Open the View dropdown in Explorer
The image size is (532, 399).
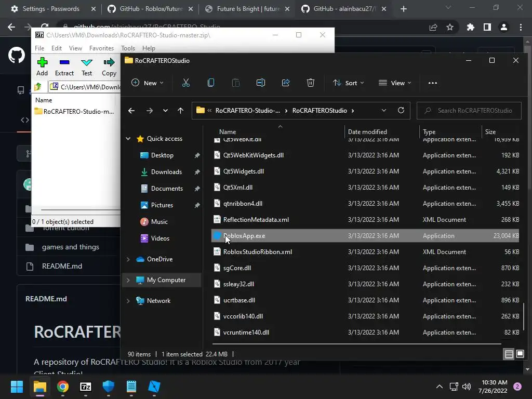[395, 83]
